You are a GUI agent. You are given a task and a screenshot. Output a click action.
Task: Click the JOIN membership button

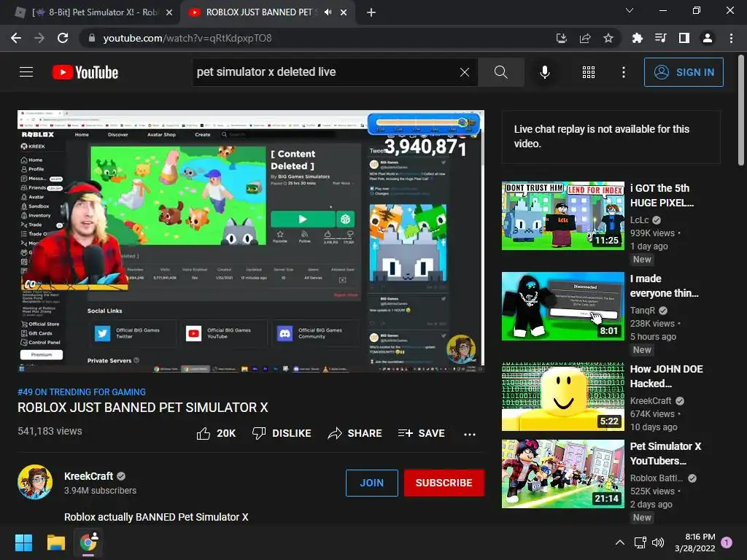[371, 483]
